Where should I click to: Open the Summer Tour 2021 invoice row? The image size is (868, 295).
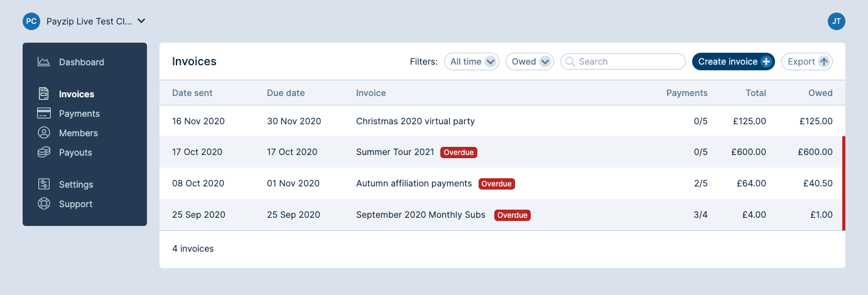(395, 152)
